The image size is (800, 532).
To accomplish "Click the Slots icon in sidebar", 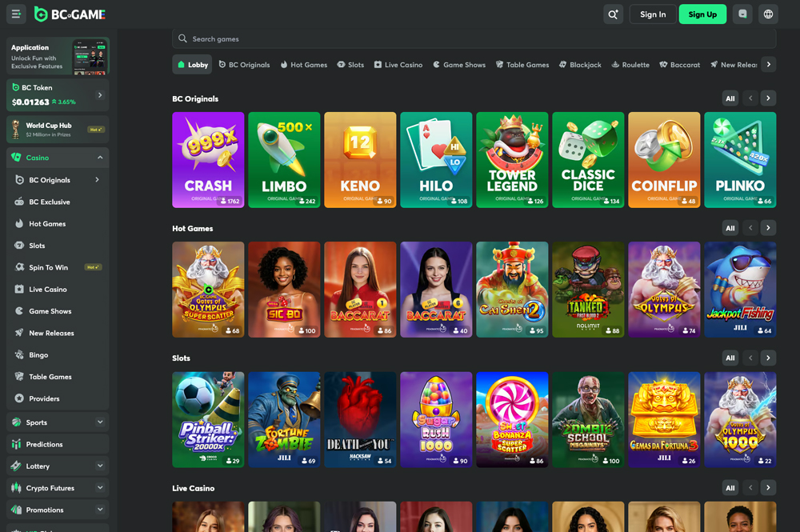I will pos(19,246).
